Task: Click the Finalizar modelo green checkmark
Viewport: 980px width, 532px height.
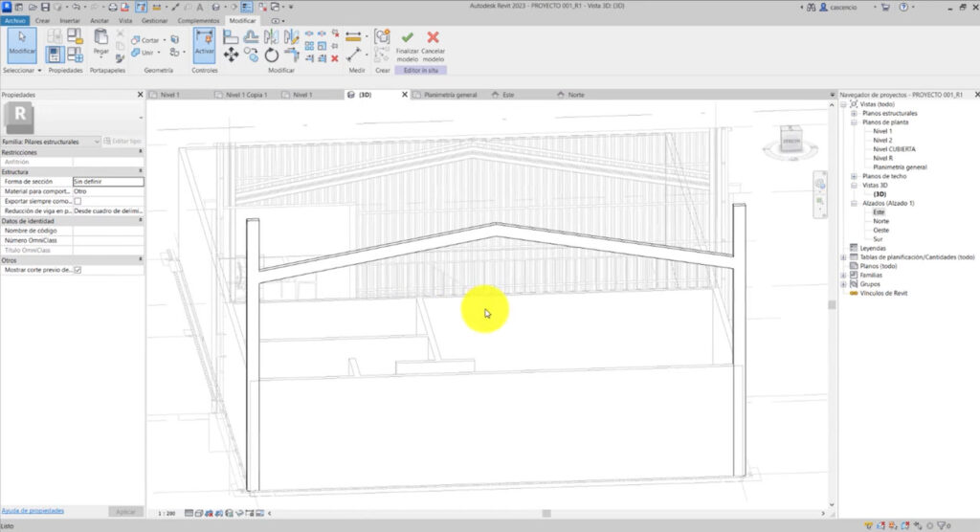Action: coord(407,38)
